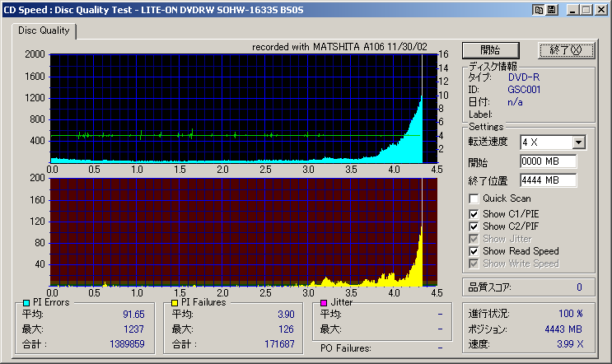The image size is (612, 364).
Task: Click the 開始 start button
Action: (x=491, y=50)
